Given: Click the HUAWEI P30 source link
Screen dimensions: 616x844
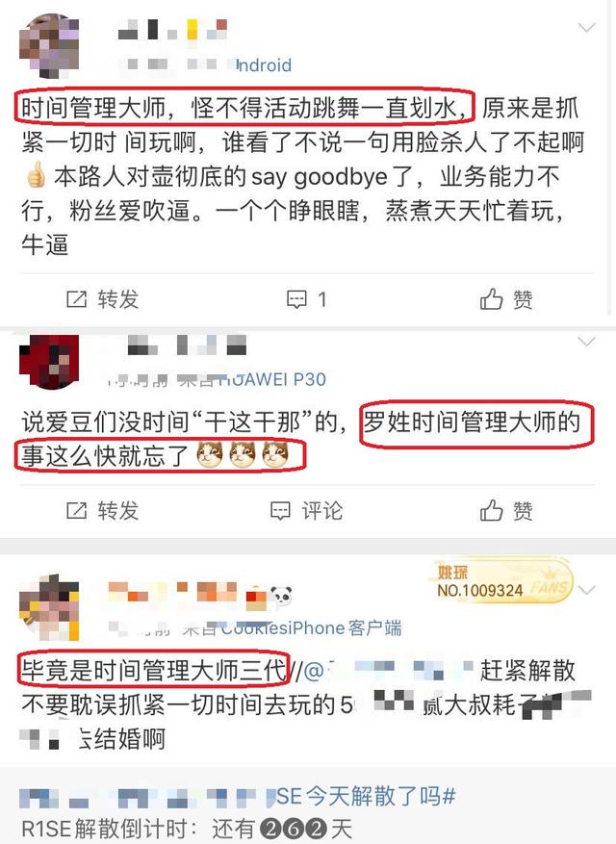Looking at the screenshot, I should [272, 379].
